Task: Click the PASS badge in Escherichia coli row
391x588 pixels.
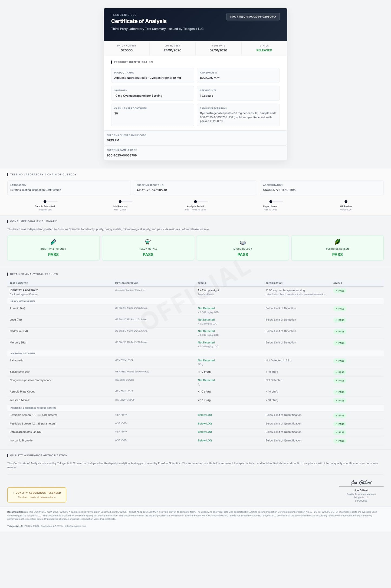Action: [x=340, y=372]
